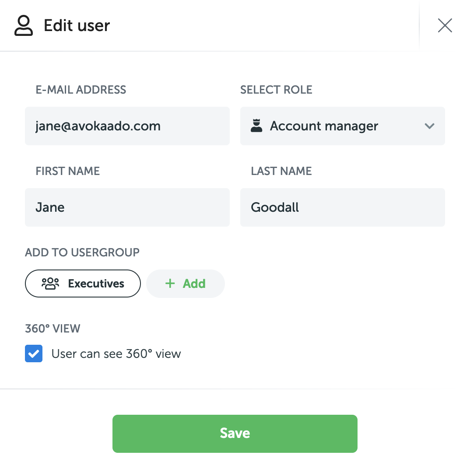This screenshot has width=470, height=476.
Task: Click the Add usergroup button text
Action: pyautogui.click(x=194, y=283)
